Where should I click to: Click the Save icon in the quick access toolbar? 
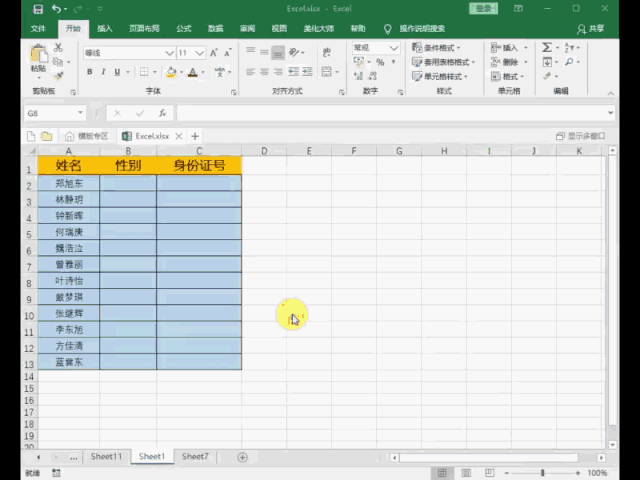click(38, 9)
